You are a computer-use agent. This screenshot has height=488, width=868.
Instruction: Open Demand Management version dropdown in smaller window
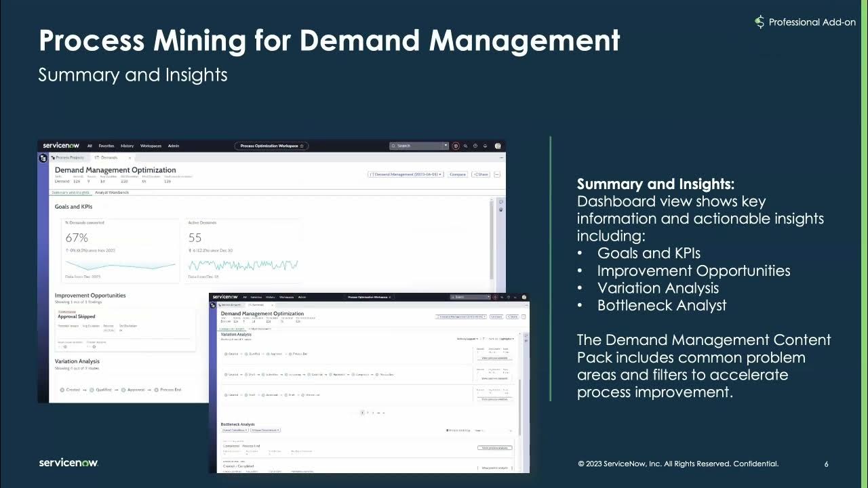(x=461, y=317)
